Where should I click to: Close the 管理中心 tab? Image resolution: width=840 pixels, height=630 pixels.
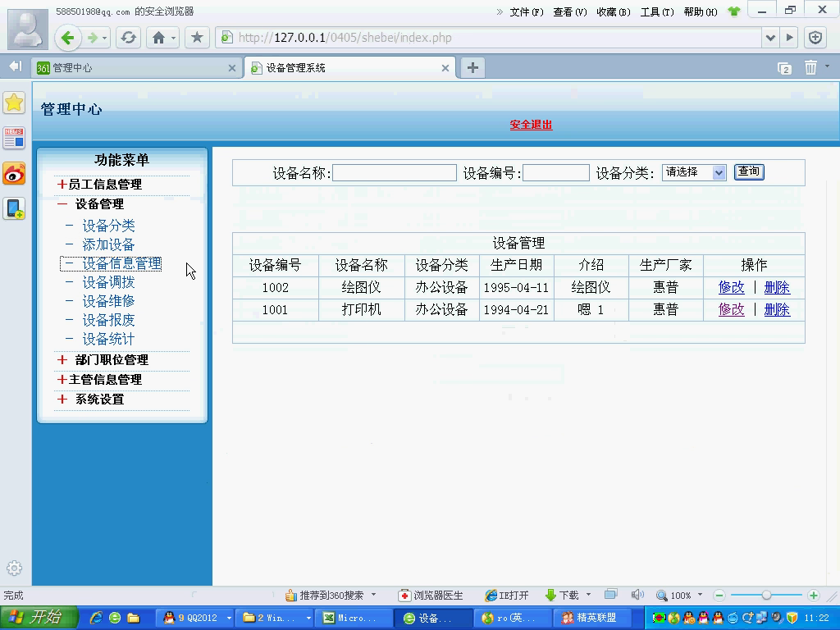point(232,68)
